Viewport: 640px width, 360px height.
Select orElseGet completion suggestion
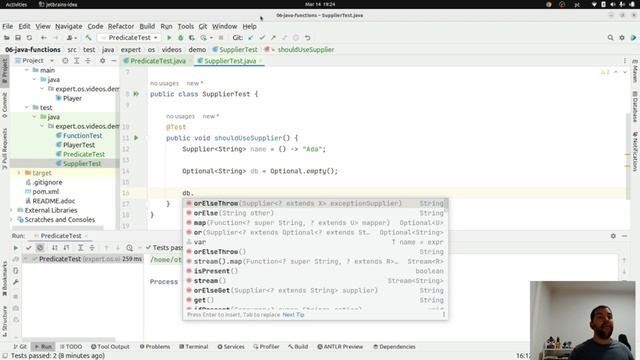click(x=315, y=290)
